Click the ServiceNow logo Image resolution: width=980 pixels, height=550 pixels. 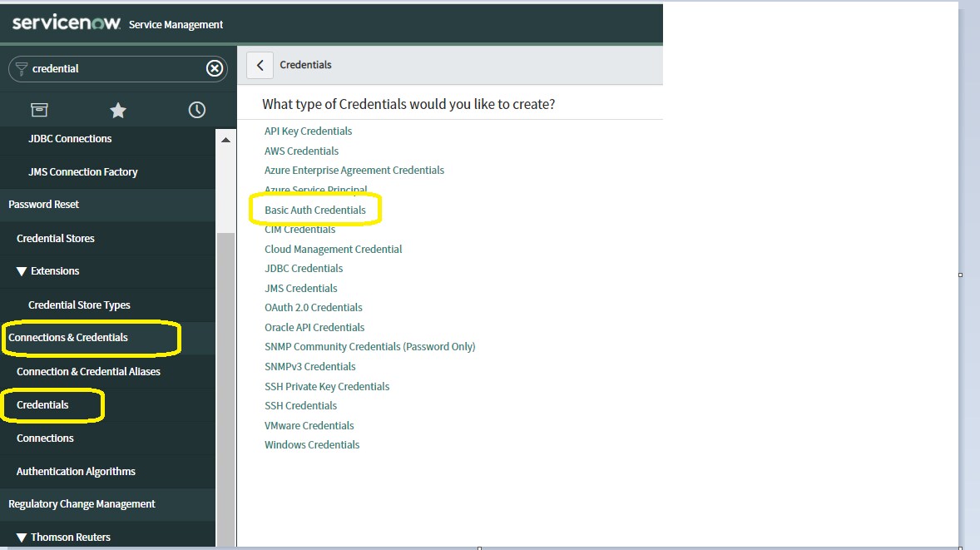[x=67, y=22]
